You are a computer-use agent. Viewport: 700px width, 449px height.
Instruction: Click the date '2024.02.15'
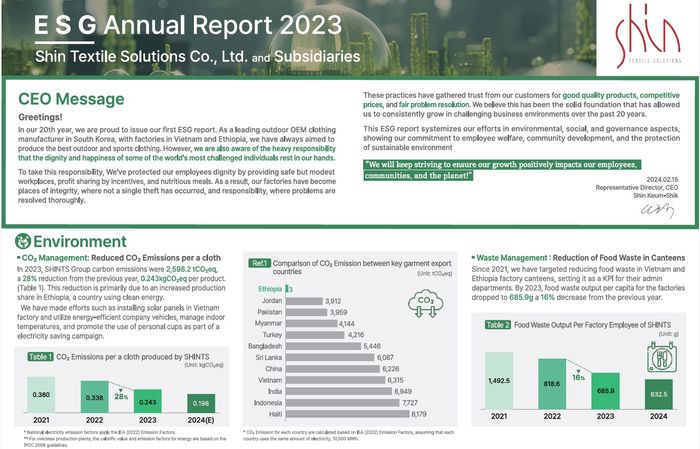662,180
